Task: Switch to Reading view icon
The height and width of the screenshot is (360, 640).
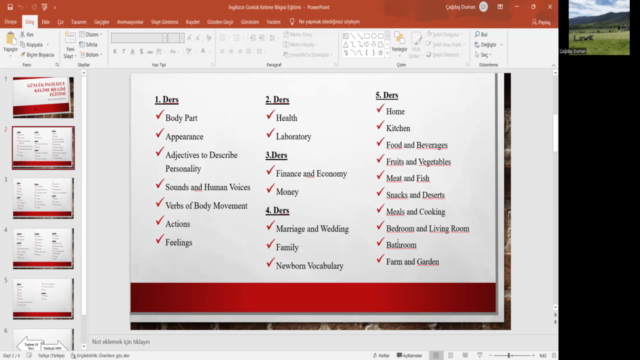Action: click(465, 356)
